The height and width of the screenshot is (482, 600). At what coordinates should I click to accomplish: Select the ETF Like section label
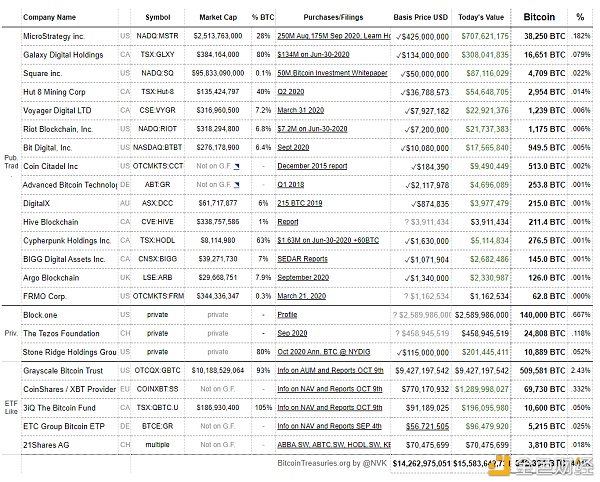11,407
